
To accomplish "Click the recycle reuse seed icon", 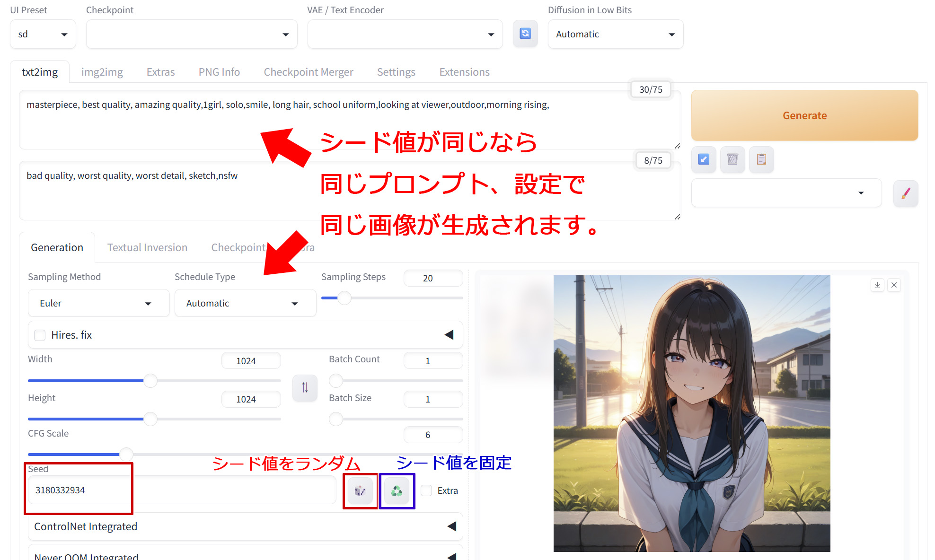I will coord(397,491).
